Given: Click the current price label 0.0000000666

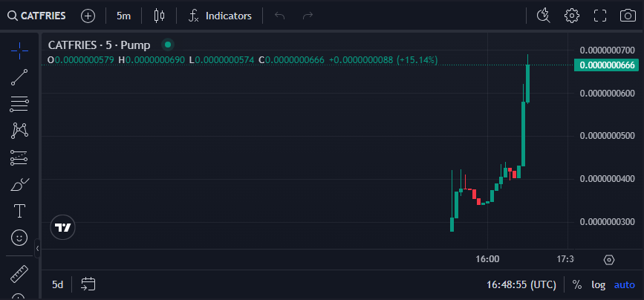Looking at the screenshot, I should (607, 65).
